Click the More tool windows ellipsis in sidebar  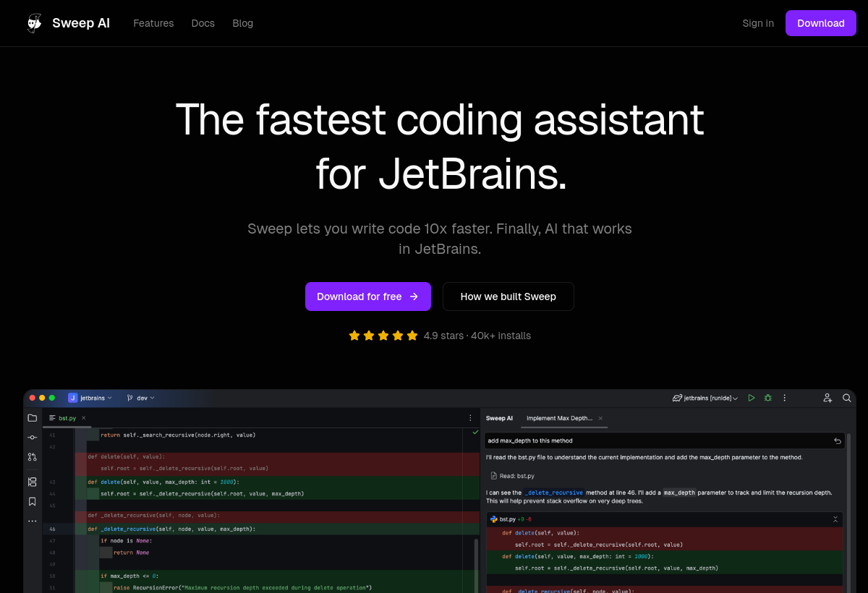pyautogui.click(x=32, y=521)
